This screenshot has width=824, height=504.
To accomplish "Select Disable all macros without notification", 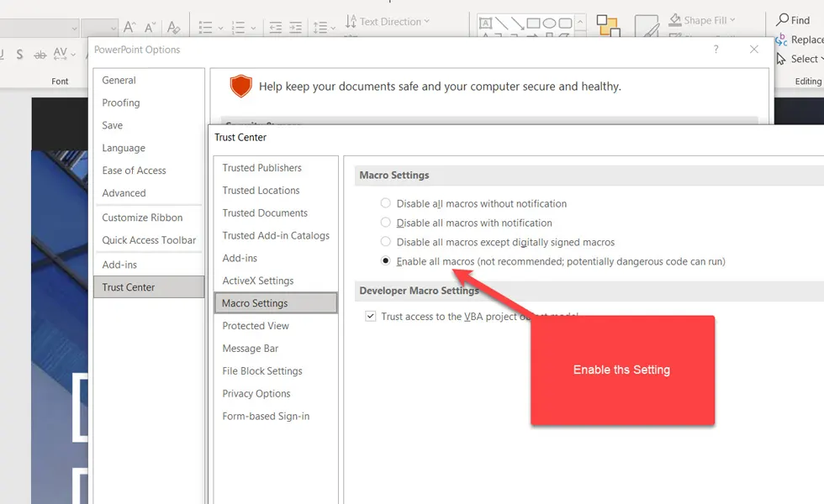I will coord(386,203).
